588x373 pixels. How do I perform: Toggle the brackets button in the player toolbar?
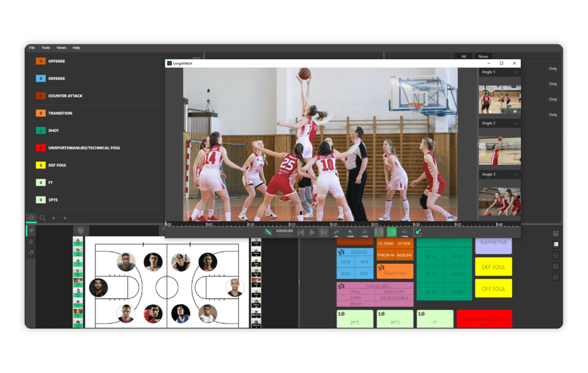pyautogui.click(x=378, y=232)
